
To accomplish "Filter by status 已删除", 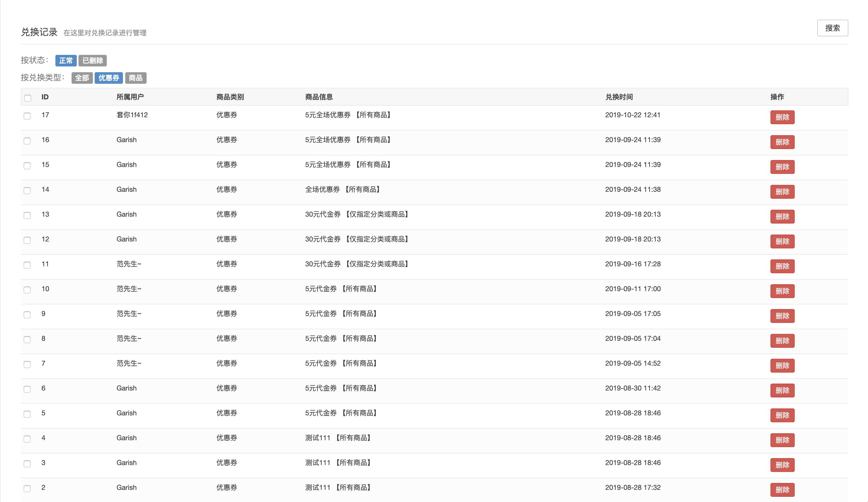I will [x=92, y=61].
